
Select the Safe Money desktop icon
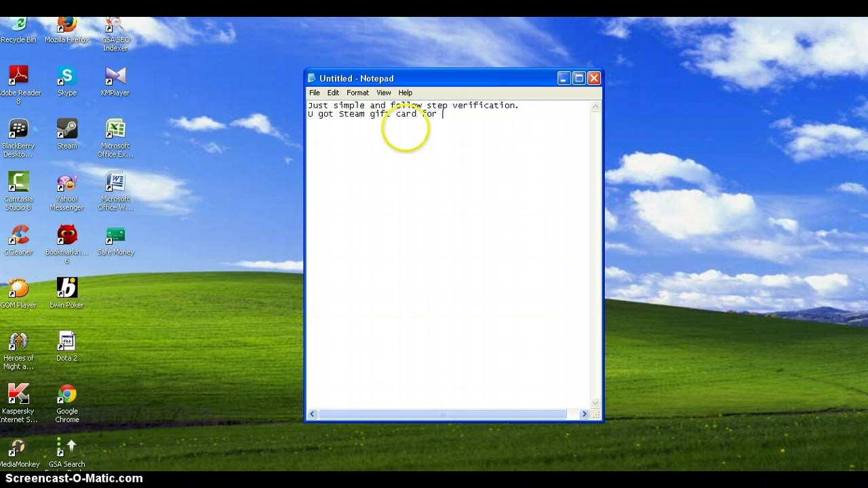115,241
